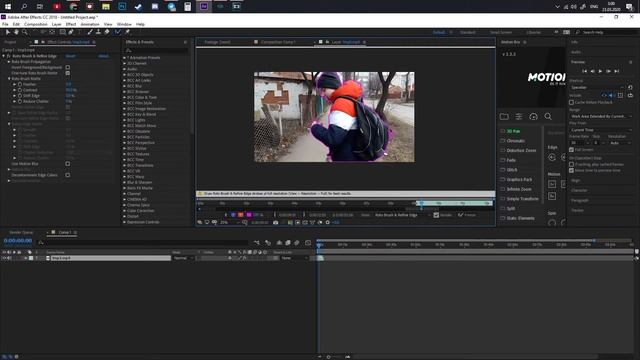Click Motion Bro cloud download icon
The height and width of the screenshot is (360, 640).
coord(533,117)
